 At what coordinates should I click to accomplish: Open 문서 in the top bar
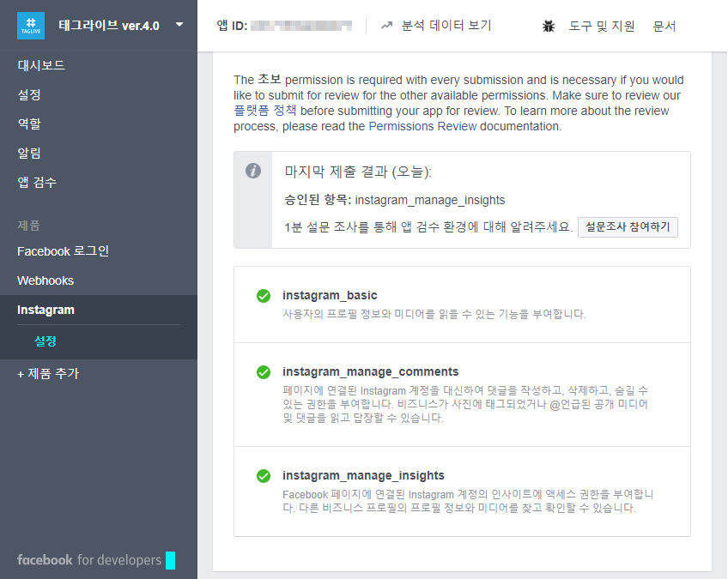tap(664, 26)
